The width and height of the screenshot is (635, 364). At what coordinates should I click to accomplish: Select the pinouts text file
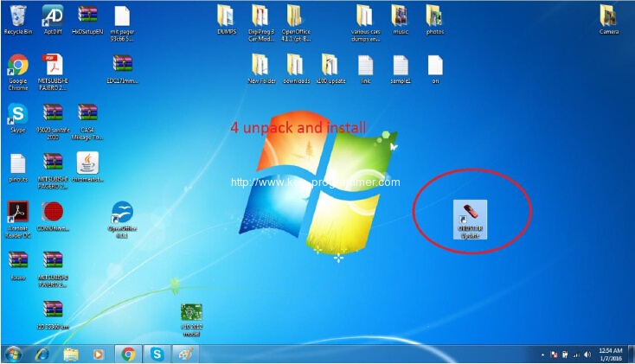[18, 168]
